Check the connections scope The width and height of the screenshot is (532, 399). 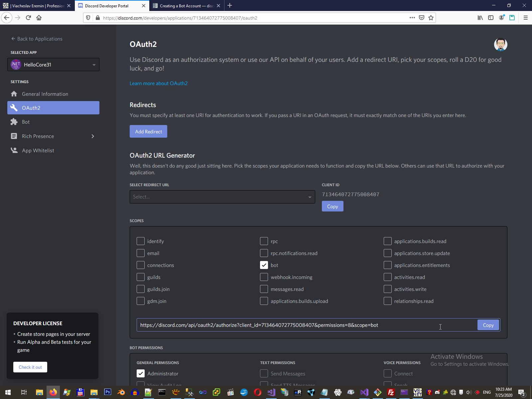point(141,265)
